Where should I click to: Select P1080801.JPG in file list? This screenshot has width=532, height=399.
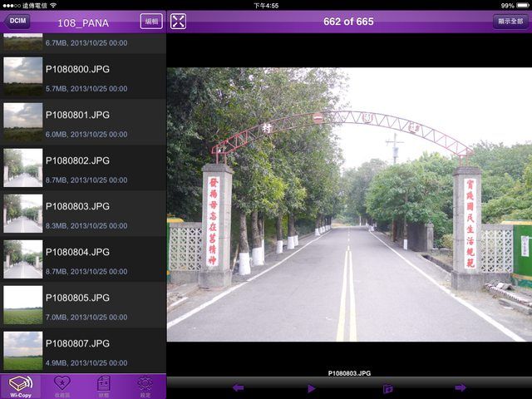(83, 123)
